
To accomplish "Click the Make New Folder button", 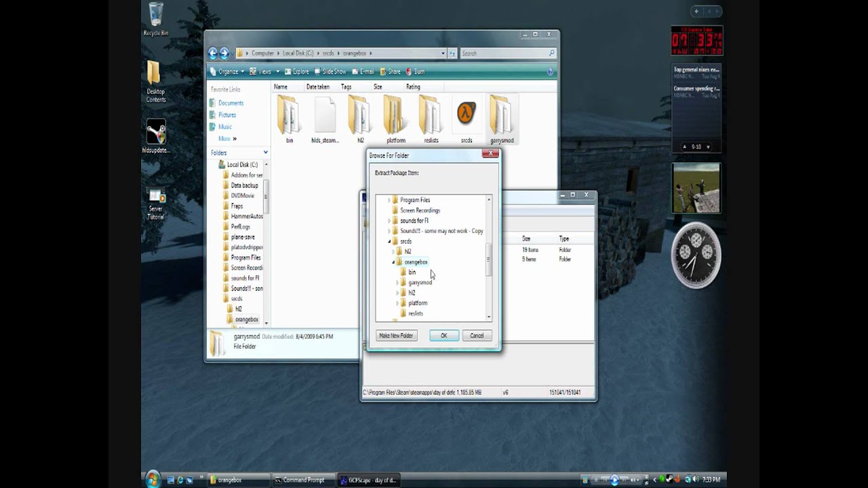I will click(396, 335).
